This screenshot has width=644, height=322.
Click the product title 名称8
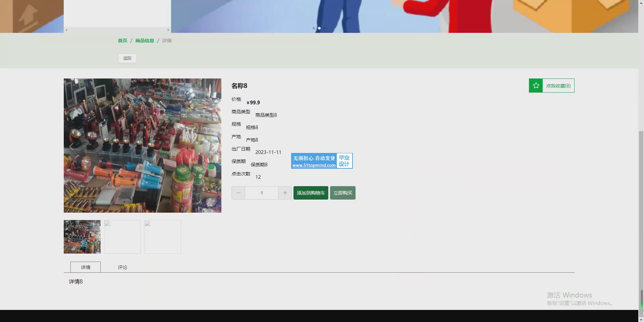tap(239, 86)
